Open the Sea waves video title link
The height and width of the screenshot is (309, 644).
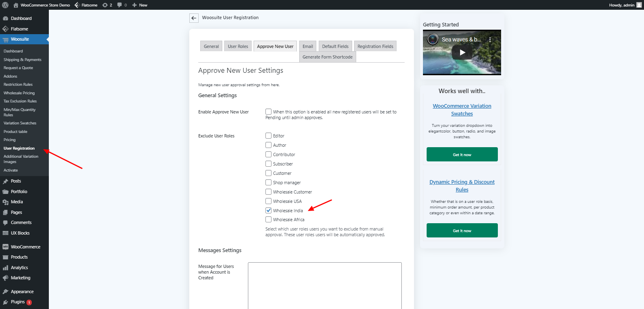coord(461,39)
